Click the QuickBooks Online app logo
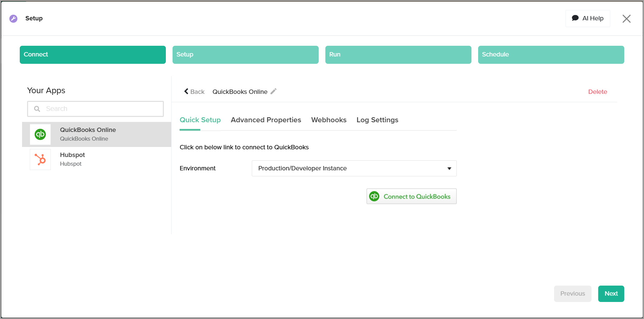This screenshot has width=644, height=319. 40,134
